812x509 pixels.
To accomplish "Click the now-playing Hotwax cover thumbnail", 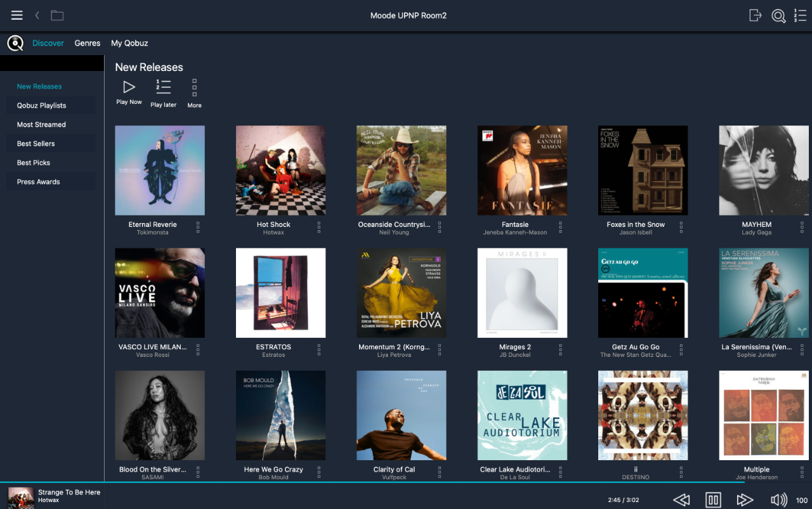I will [21, 497].
